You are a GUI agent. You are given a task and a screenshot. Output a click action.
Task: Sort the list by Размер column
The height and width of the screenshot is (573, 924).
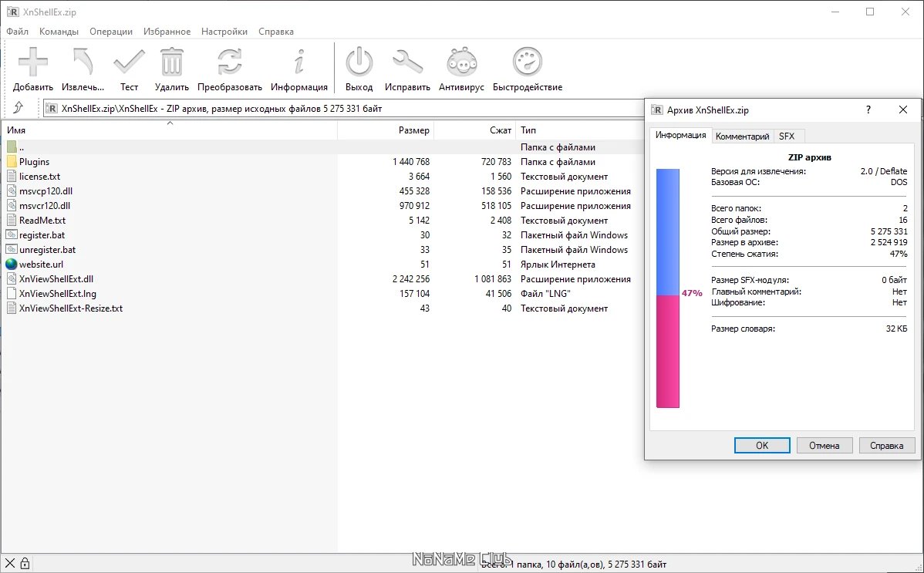tap(386, 130)
